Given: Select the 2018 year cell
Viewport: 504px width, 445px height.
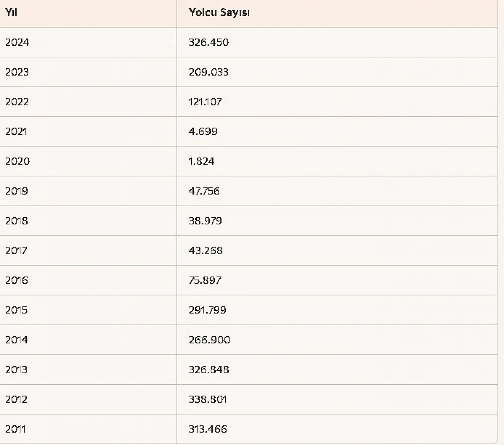Looking at the screenshot, I should 17,221.
